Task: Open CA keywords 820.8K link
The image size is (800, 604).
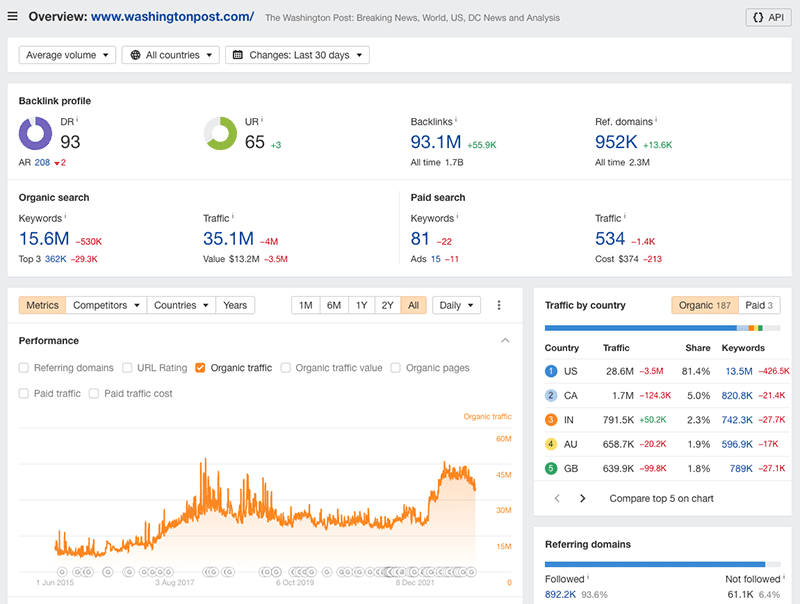Action: coord(737,395)
